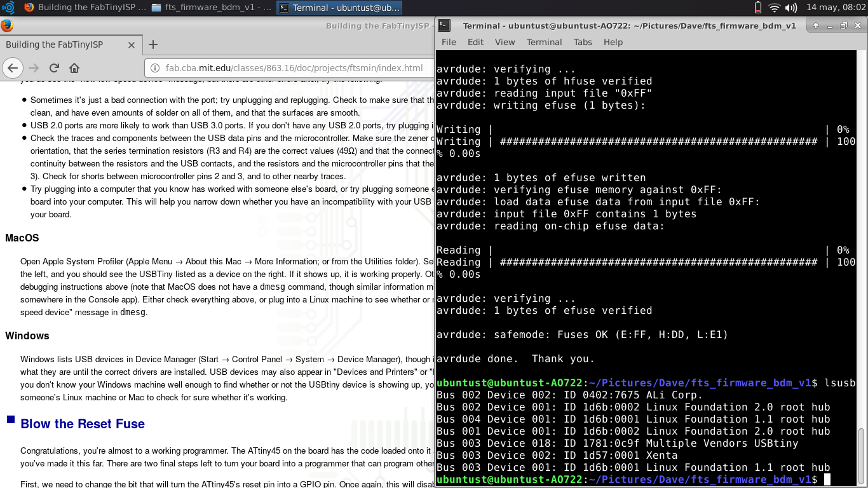The width and height of the screenshot is (868, 488).
Task: Click the "avrdude done. Thank you." line
Action: [515, 358]
